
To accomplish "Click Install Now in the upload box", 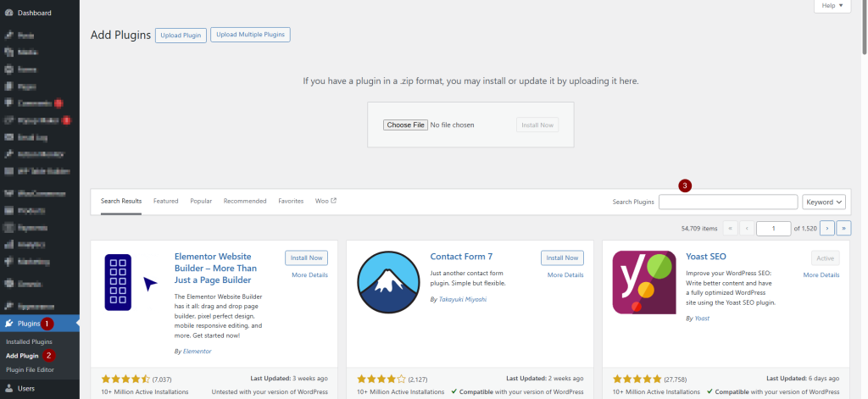I will [x=537, y=125].
